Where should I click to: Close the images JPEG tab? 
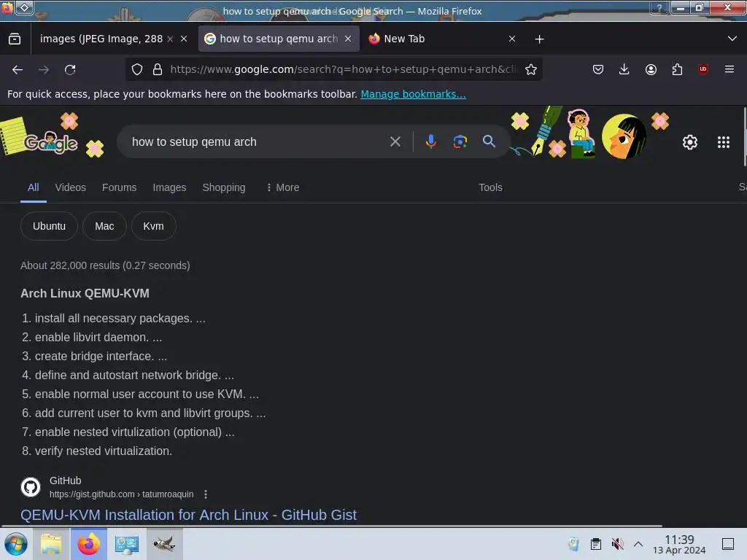pos(184,39)
